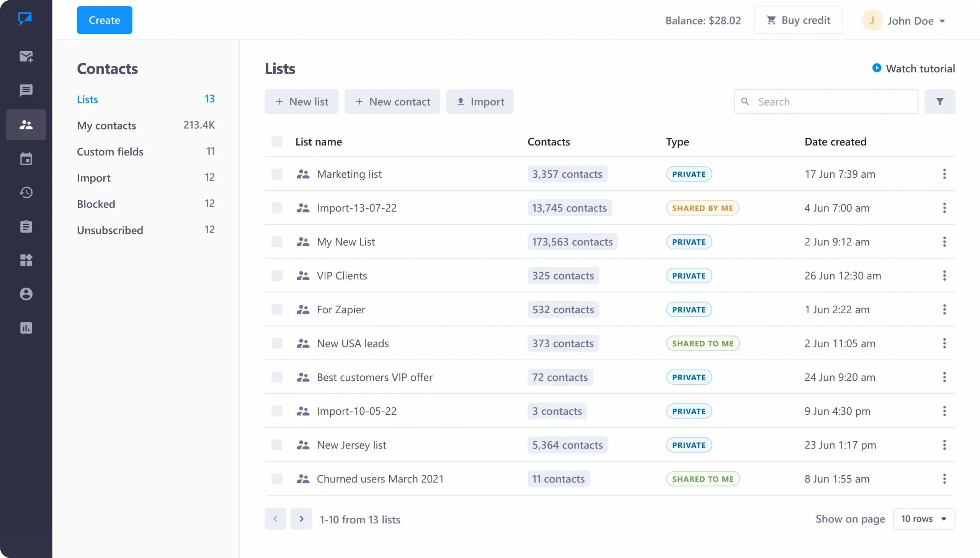This screenshot has width=980, height=558.
Task: Open the Show on page rows dropdown
Action: coord(924,518)
